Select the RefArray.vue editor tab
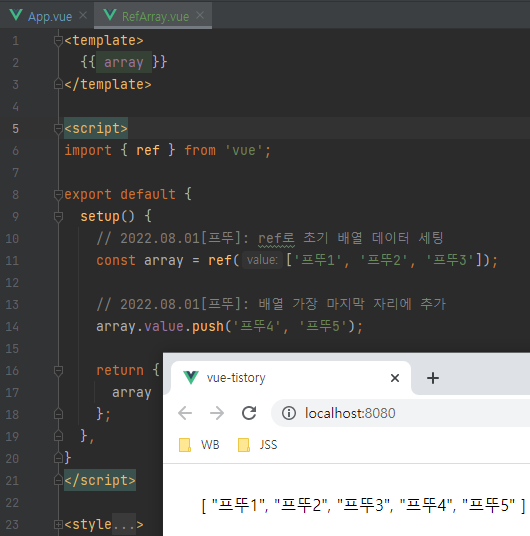The height and width of the screenshot is (536, 530). [x=153, y=16]
